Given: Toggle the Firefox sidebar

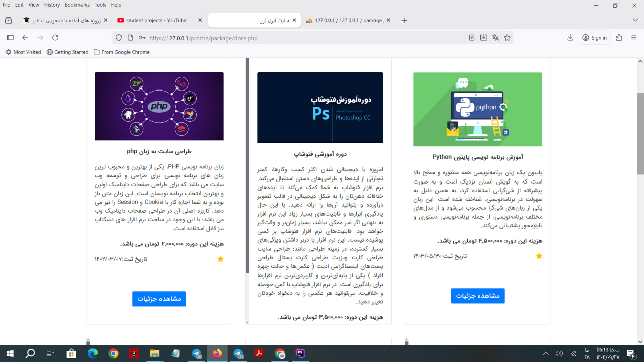Looking at the screenshot, I should click(10, 38).
